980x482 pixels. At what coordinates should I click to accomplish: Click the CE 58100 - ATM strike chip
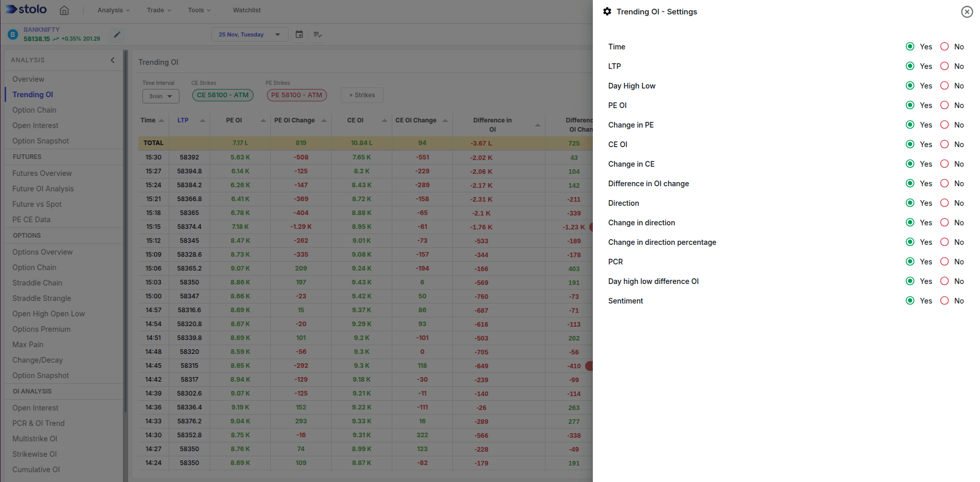(223, 95)
